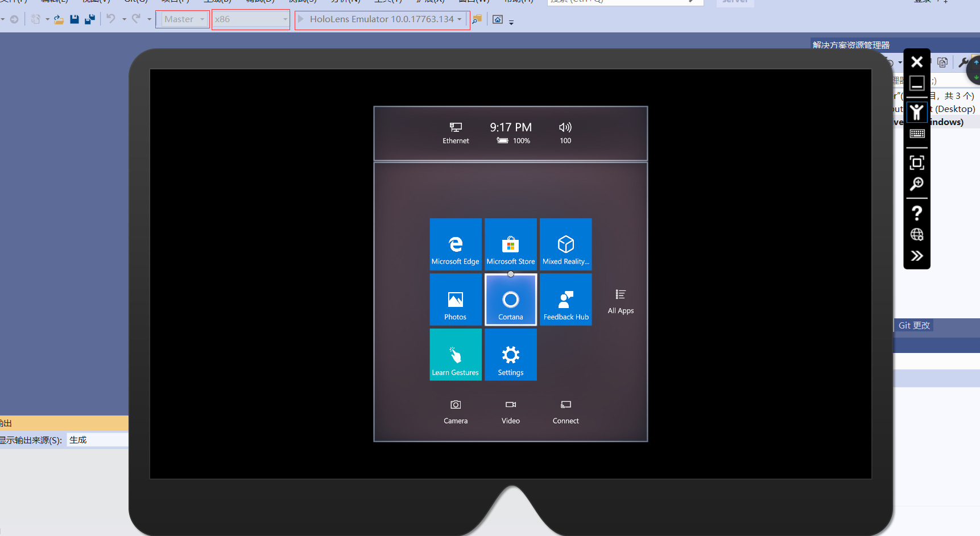Viewport: 980px width, 536px height.
Task: Click the Open File folder icon
Action: click(59, 19)
